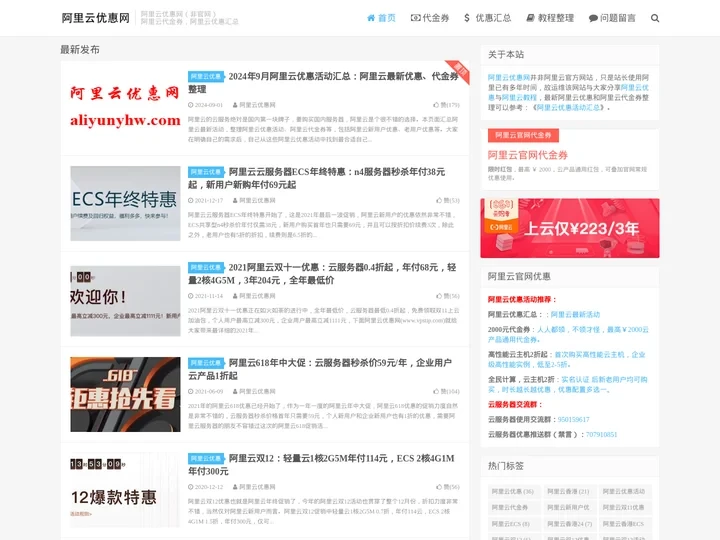Screen dimensions: 720x540
Task: Select the 阿里云代金券 tag
Action: 512,507
